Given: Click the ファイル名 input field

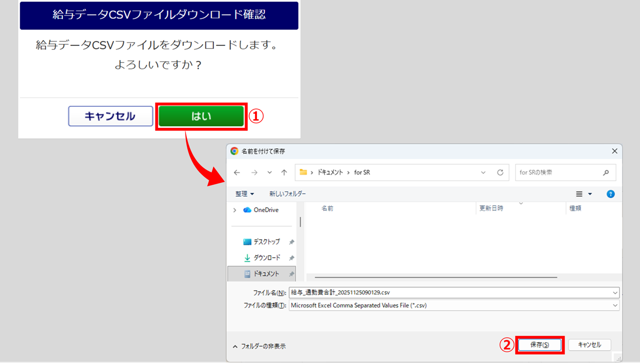Looking at the screenshot, I should click(450, 293).
